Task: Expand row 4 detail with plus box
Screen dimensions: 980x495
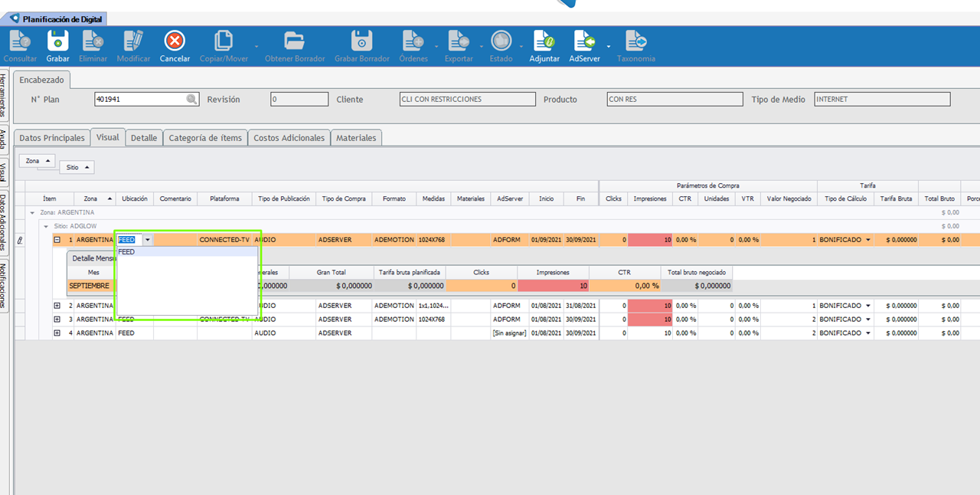Action: [x=57, y=333]
